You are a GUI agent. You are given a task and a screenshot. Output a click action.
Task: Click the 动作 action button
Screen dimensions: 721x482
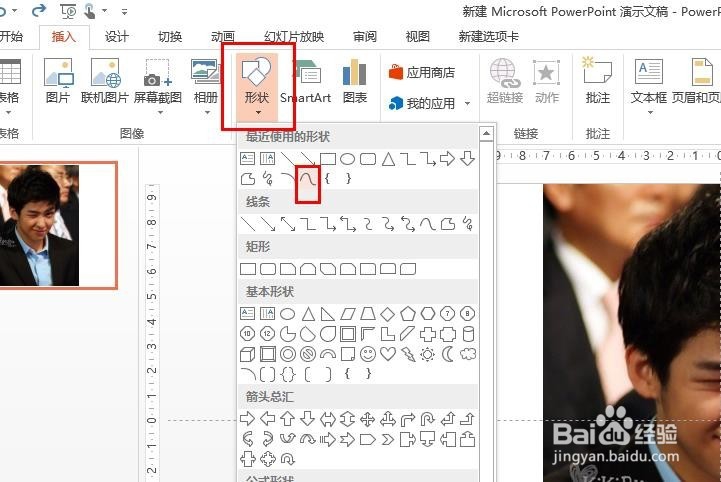point(546,81)
